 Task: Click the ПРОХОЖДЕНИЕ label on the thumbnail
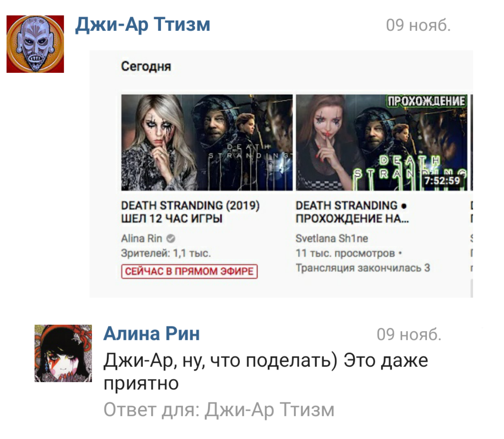point(426,101)
